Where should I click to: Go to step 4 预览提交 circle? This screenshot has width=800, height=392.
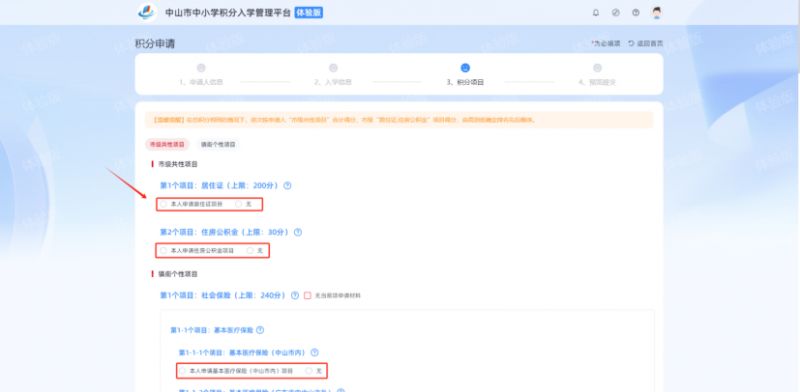pyautogui.click(x=597, y=68)
